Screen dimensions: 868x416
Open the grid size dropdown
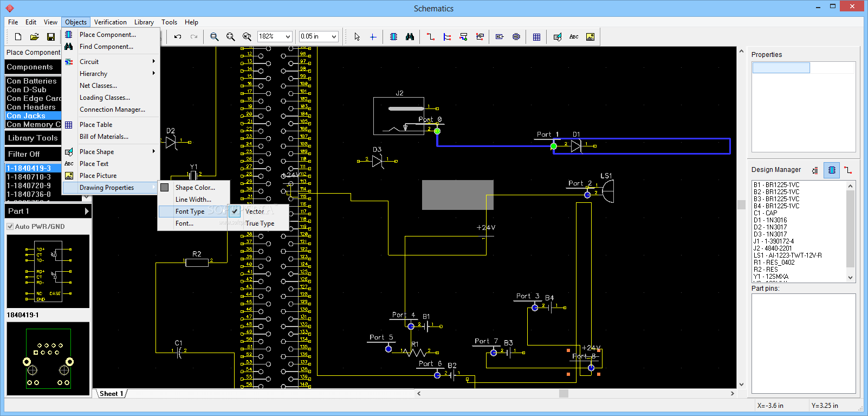334,36
